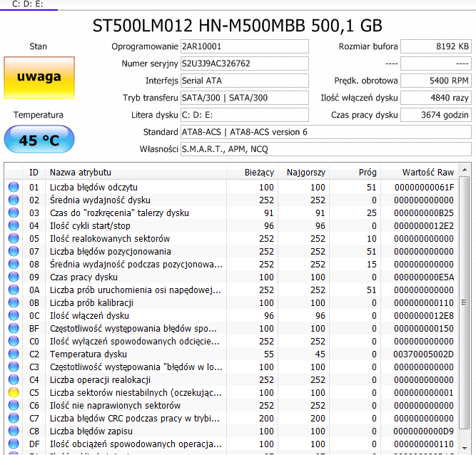Click the blue status icon for attribute 0A
This screenshot has width=476, height=455.
click(x=14, y=290)
